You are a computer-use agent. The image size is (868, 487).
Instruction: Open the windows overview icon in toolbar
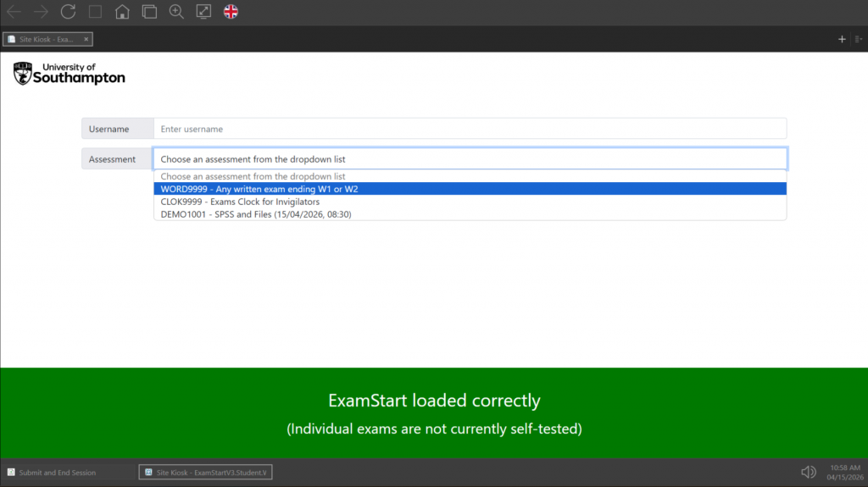[x=149, y=12]
